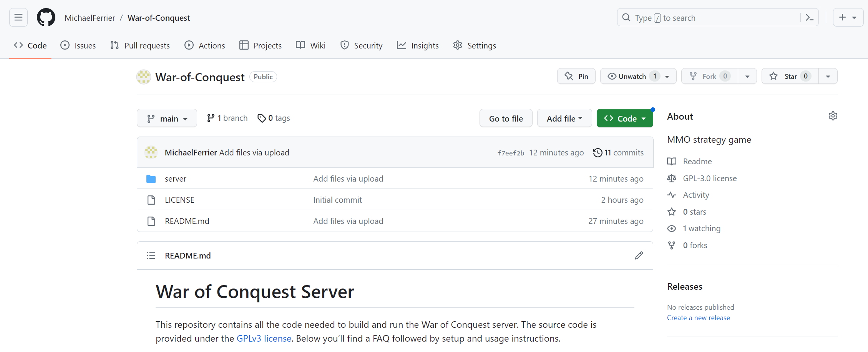View the Insights tab
This screenshot has height=352, width=868.
click(418, 45)
